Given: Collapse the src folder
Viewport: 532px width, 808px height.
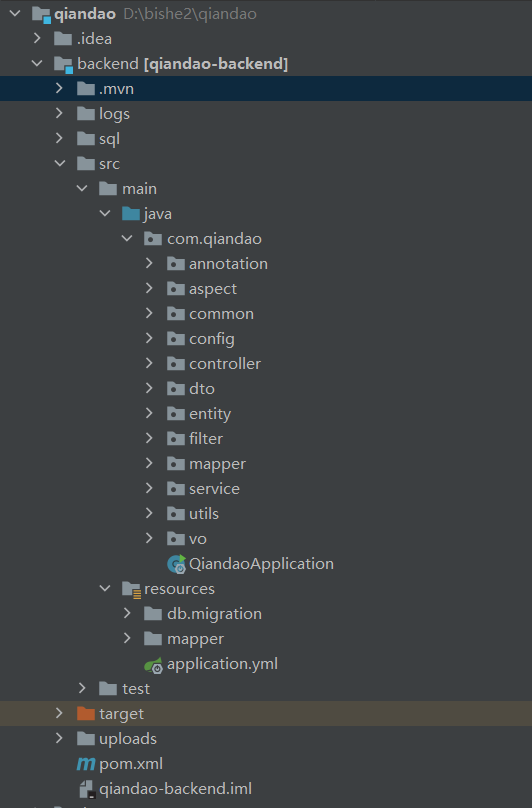Looking at the screenshot, I should tap(60, 163).
